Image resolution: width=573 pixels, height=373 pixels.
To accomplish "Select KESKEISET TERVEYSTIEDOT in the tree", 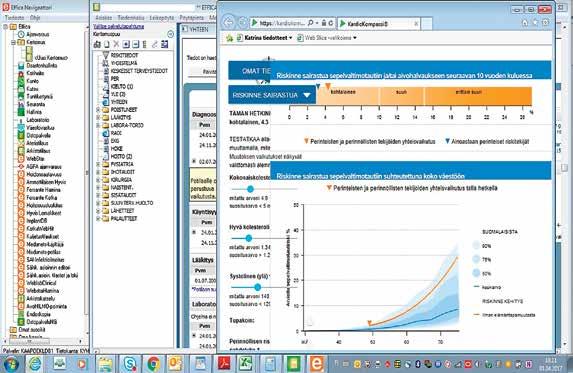I will [x=139, y=71].
